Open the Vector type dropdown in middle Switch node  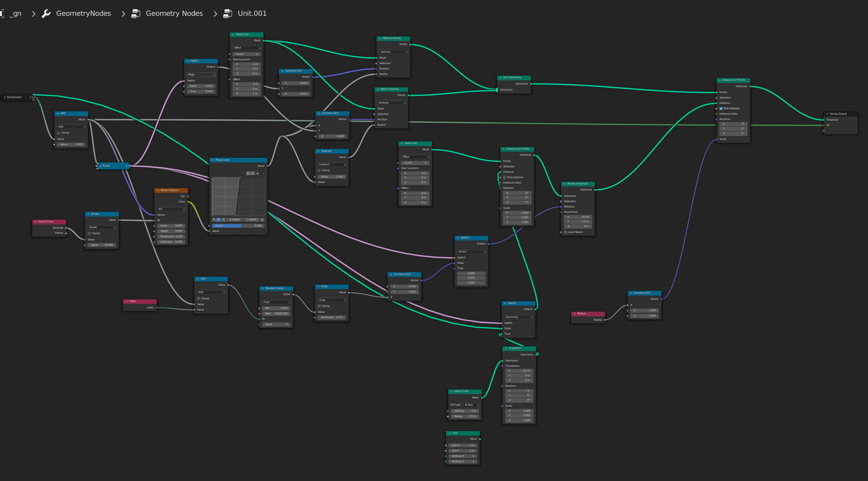click(471, 252)
